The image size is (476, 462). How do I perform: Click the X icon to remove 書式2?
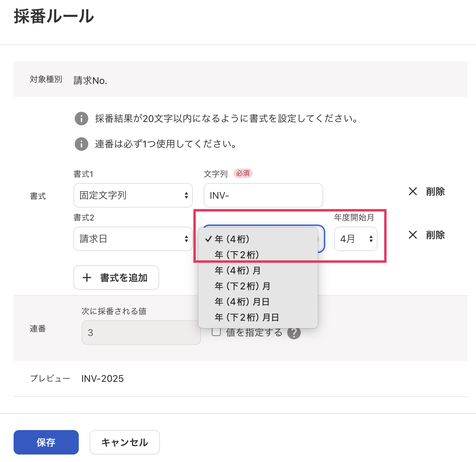(413, 235)
